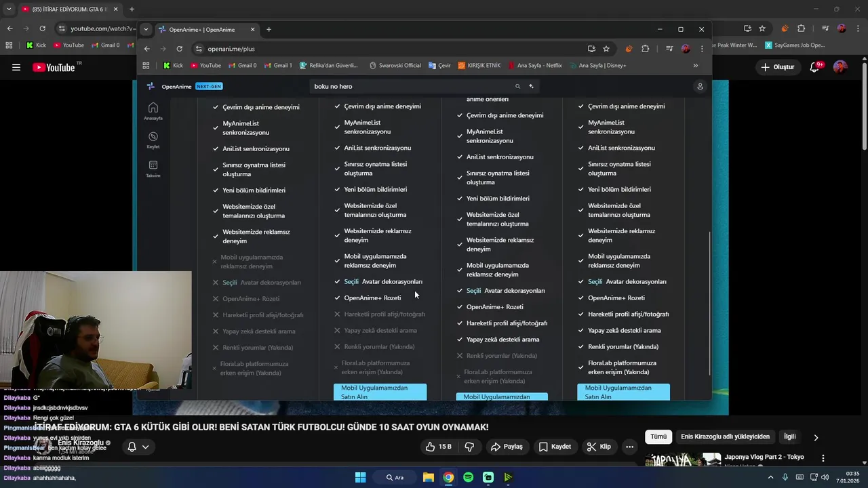The image size is (868, 488).
Task: Open YouTube notifications bell with 9+ badge
Action: pos(816,67)
